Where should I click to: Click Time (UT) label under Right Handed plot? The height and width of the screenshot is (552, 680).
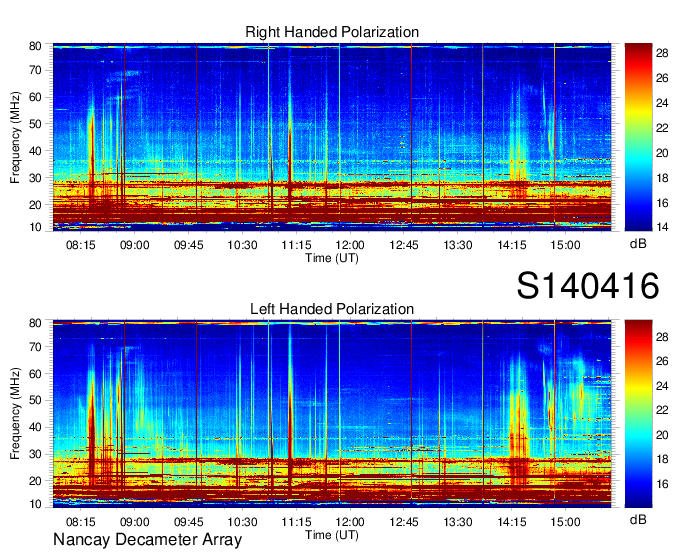[332, 258]
